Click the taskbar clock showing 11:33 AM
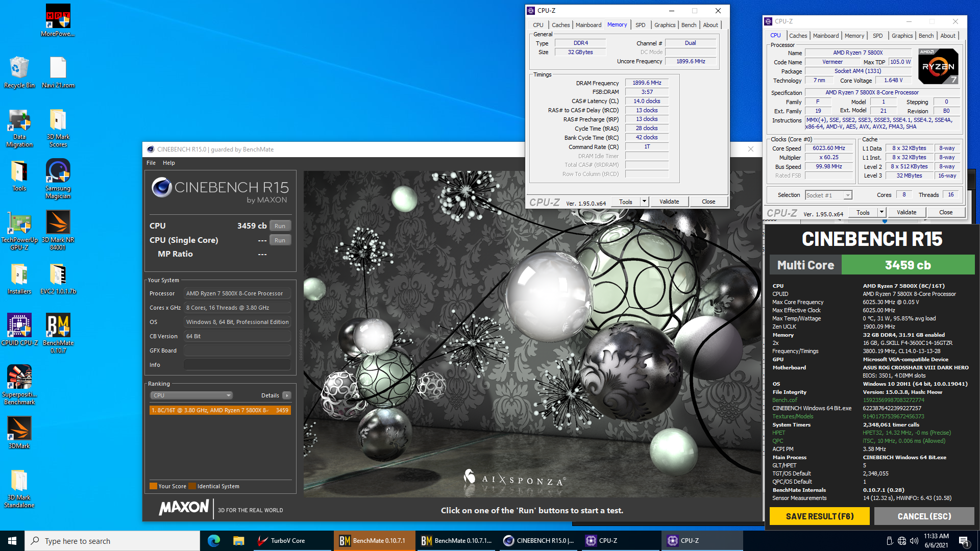The height and width of the screenshot is (551, 980). tap(936, 541)
